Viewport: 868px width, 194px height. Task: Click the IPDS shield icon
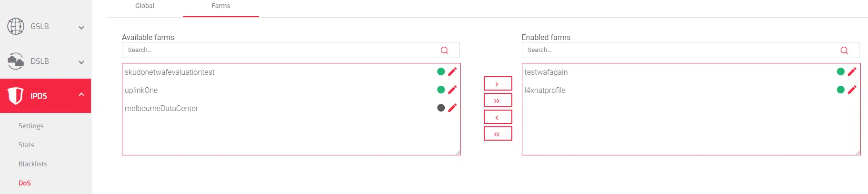point(15,96)
